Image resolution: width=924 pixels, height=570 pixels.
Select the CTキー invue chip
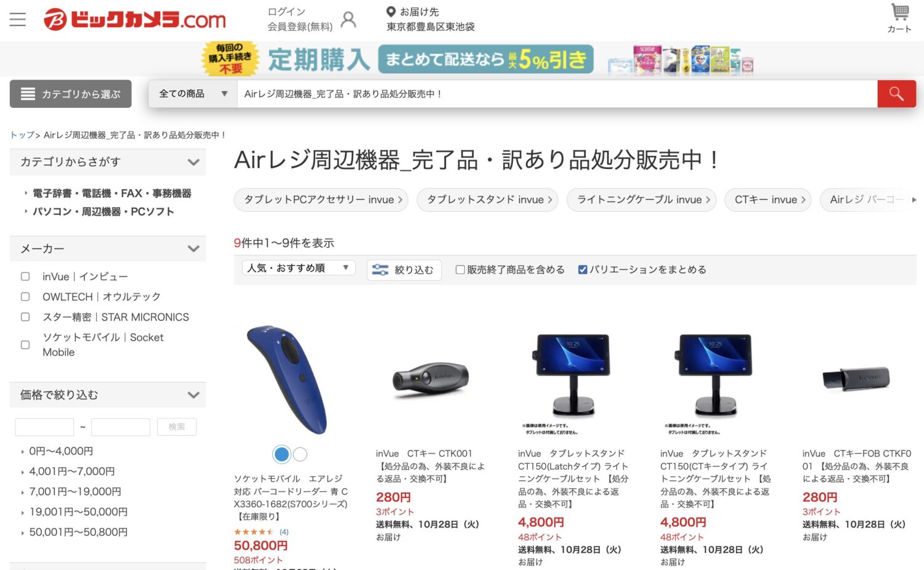[768, 200]
